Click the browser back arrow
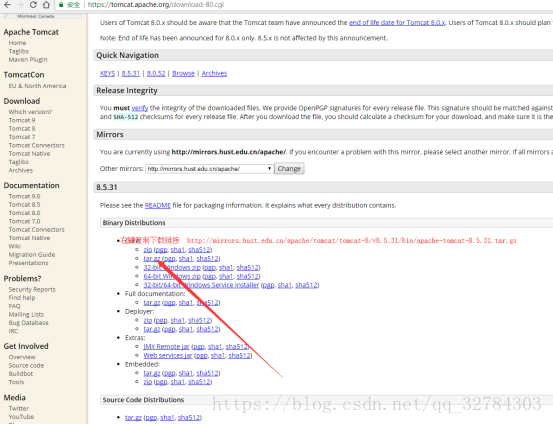Screen dimensions: 553x424 [7, 5]
